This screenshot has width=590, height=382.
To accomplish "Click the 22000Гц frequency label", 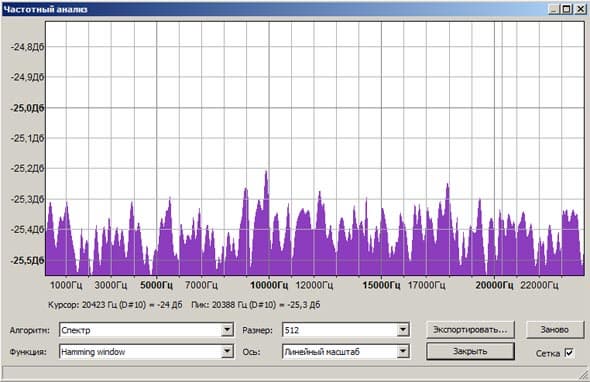I will coord(539,285).
